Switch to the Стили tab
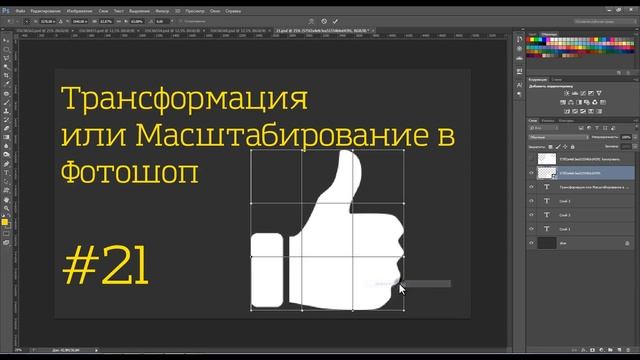The width and height of the screenshot is (640, 360). point(556,80)
